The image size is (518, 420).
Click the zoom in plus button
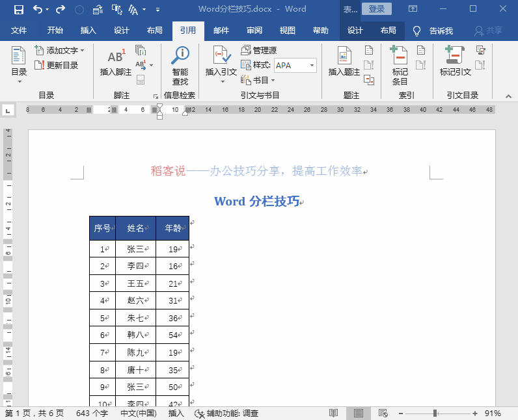474,413
